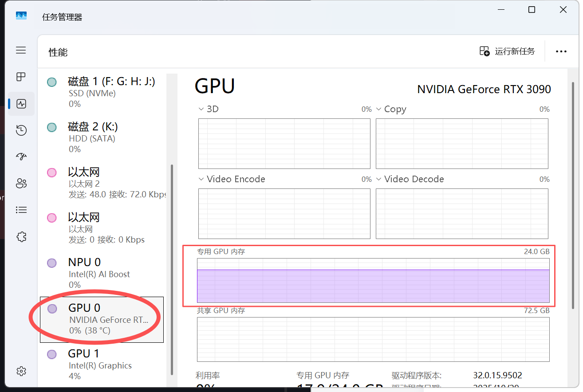Click the 24.0 GB dedicated memory label

536,251
